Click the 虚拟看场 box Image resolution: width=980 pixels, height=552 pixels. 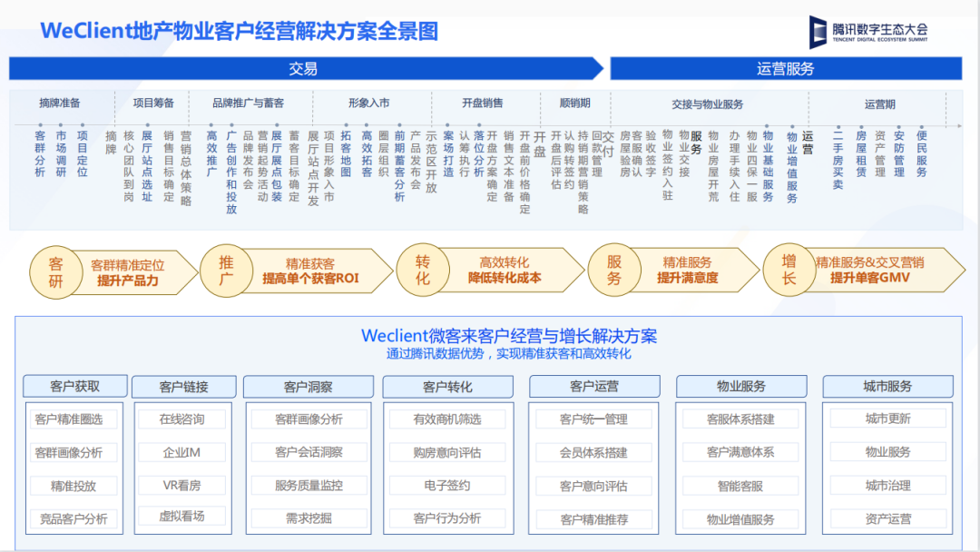coord(181,516)
